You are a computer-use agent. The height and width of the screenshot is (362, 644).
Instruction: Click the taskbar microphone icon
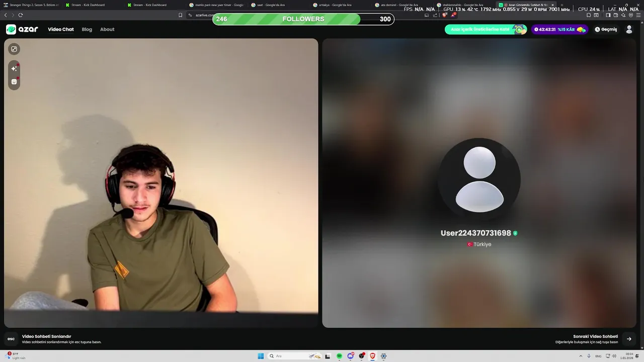point(589,356)
